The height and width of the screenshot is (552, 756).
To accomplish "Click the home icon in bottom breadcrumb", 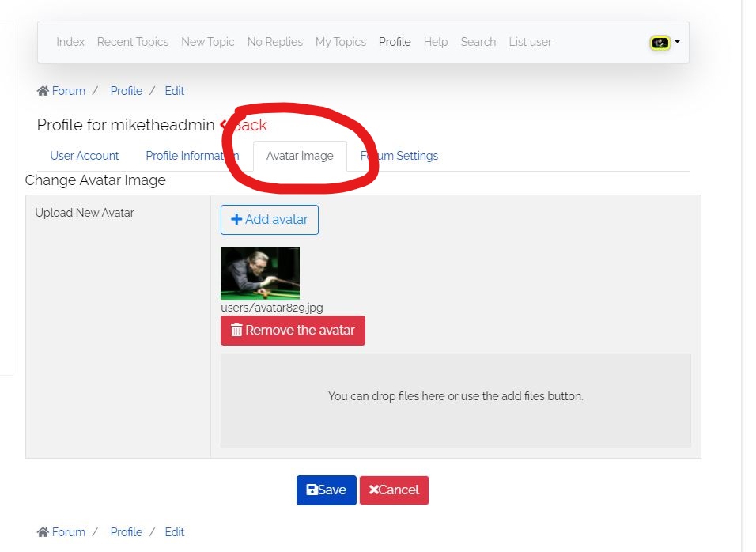I will (x=43, y=532).
